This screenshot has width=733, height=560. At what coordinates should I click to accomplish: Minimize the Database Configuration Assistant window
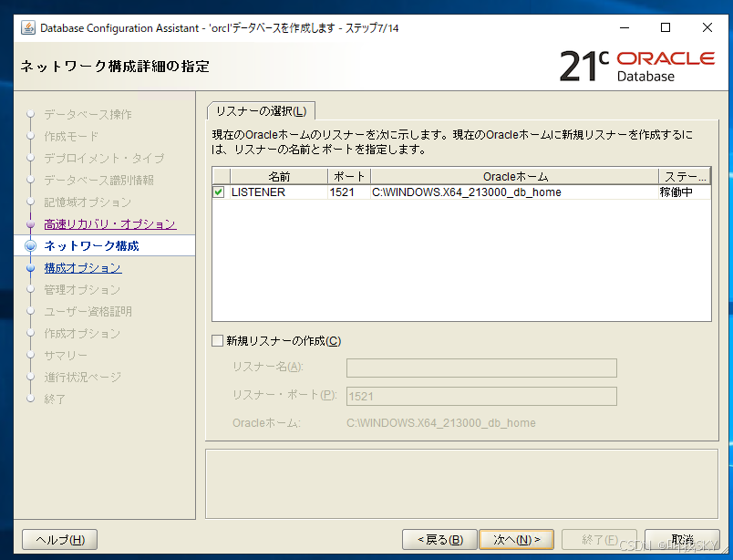[625, 28]
